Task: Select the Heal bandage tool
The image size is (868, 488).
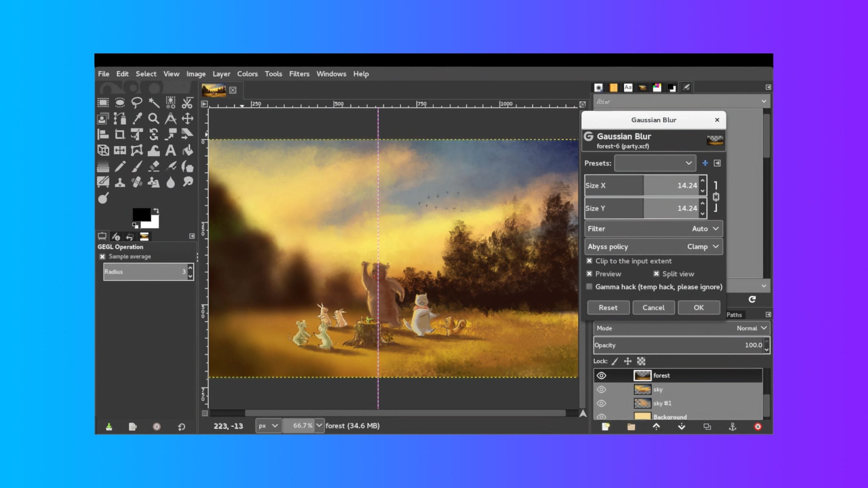Action: click(x=137, y=182)
